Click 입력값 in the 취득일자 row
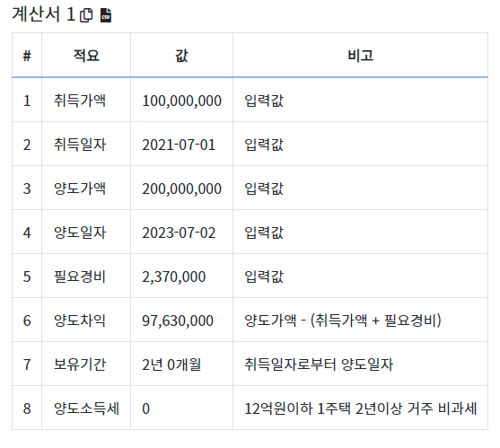 pos(264,145)
